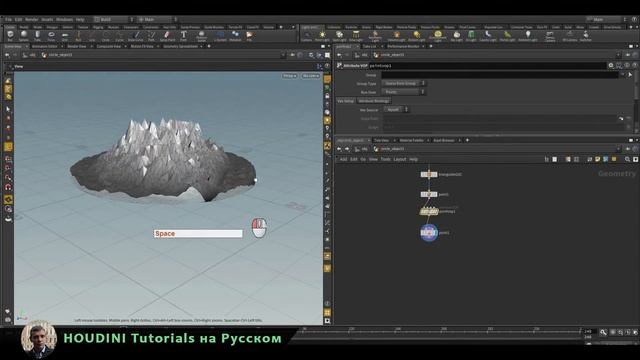
Task: Open the network editor Add menu
Action: pyautogui.click(x=343, y=159)
